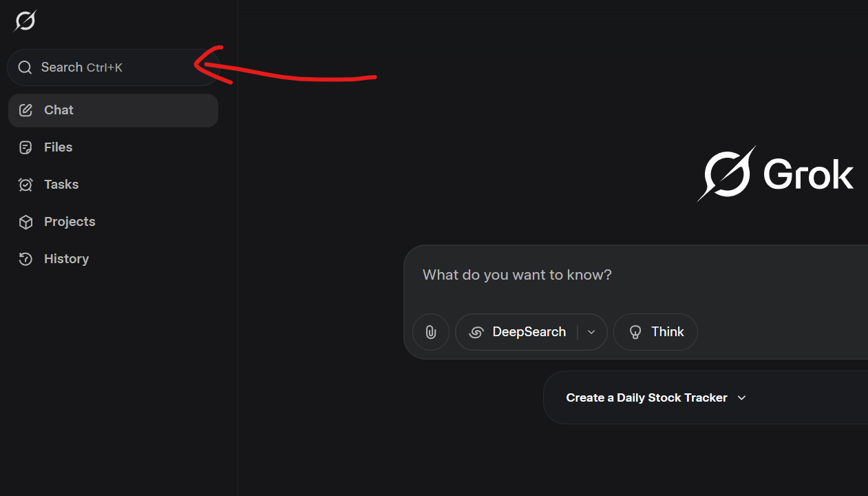Open the Chat section in sidebar

[113, 110]
